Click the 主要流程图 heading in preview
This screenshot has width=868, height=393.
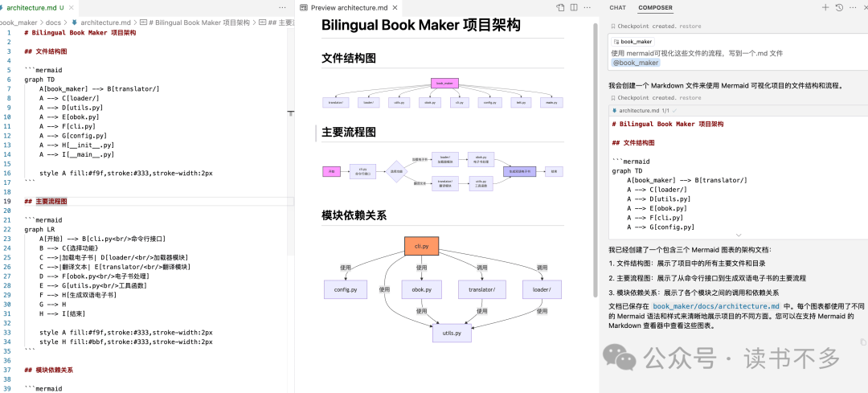(x=349, y=133)
